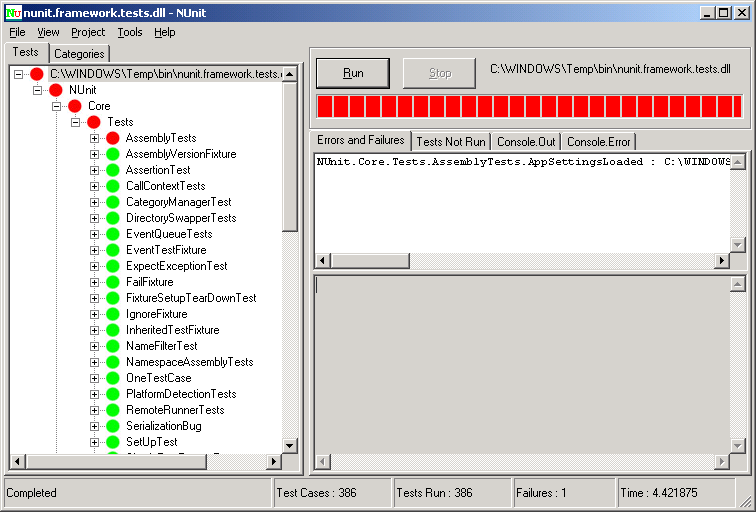Click the green status icon beside FixtureSetupTearDownTest

point(113,298)
